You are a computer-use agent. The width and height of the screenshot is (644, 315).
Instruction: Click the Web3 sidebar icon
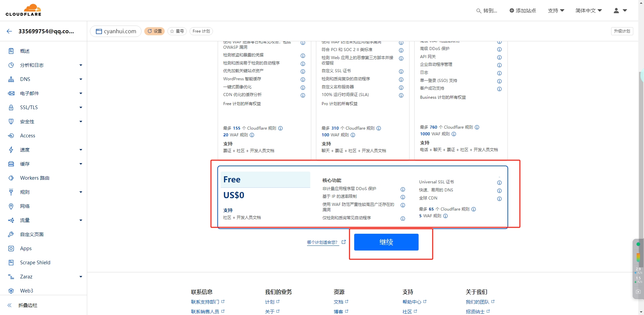(x=11, y=291)
